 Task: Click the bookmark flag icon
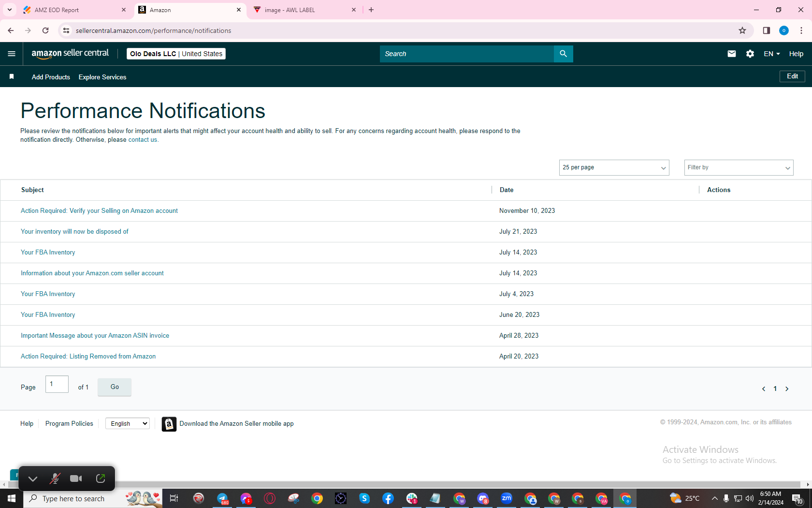(x=12, y=76)
